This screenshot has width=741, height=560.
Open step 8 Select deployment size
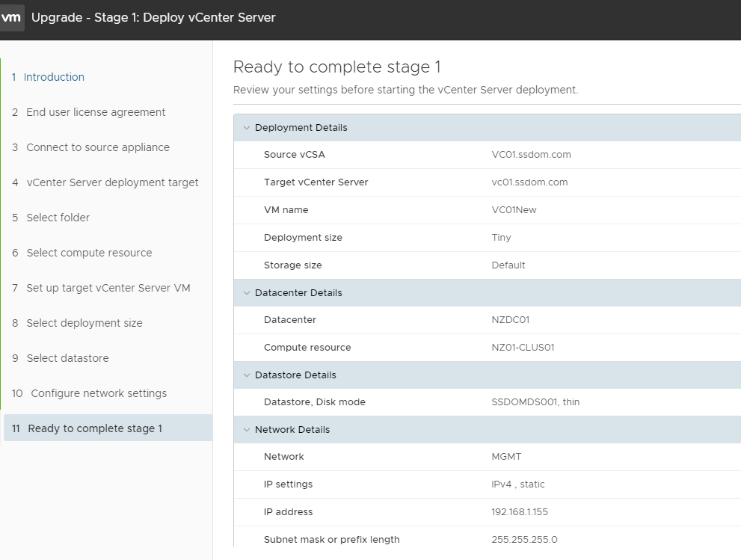coord(78,323)
